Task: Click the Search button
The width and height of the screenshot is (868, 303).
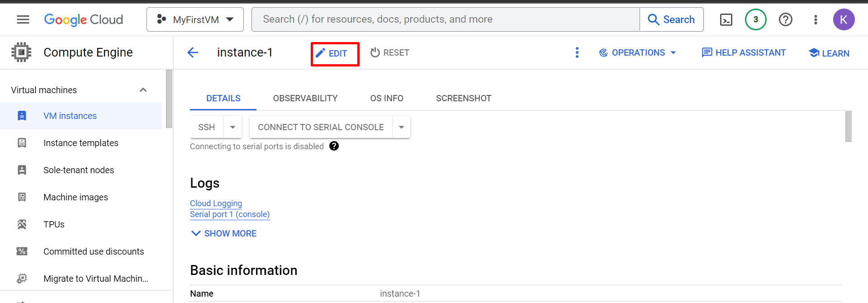Action: [671, 19]
